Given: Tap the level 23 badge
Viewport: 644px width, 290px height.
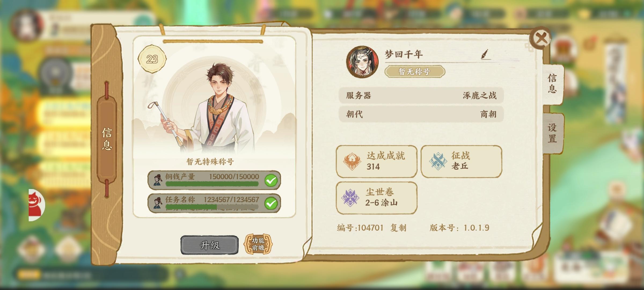Looking at the screenshot, I should pyautogui.click(x=152, y=59).
